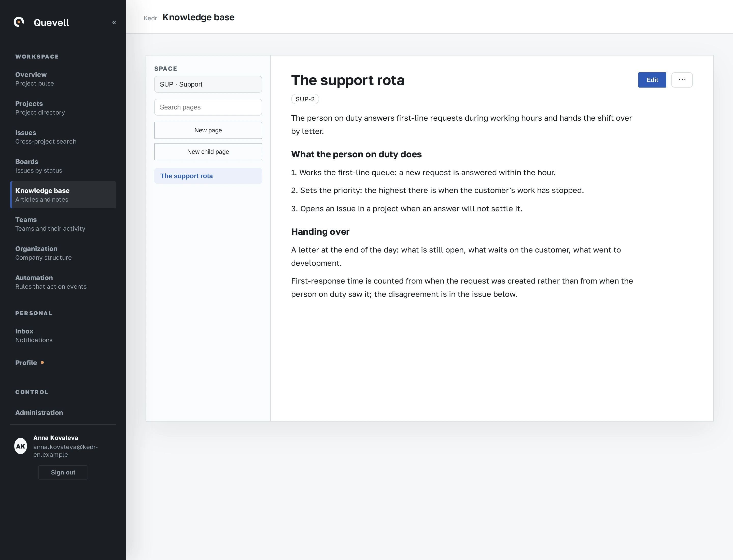Sign out of the account
The image size is (733, 560).
63,472
